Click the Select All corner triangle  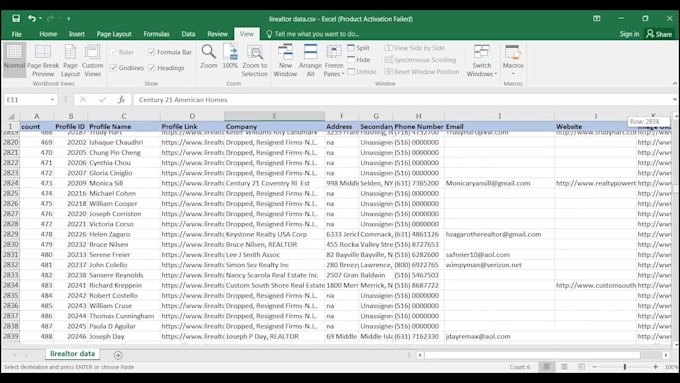click(11, 116)
